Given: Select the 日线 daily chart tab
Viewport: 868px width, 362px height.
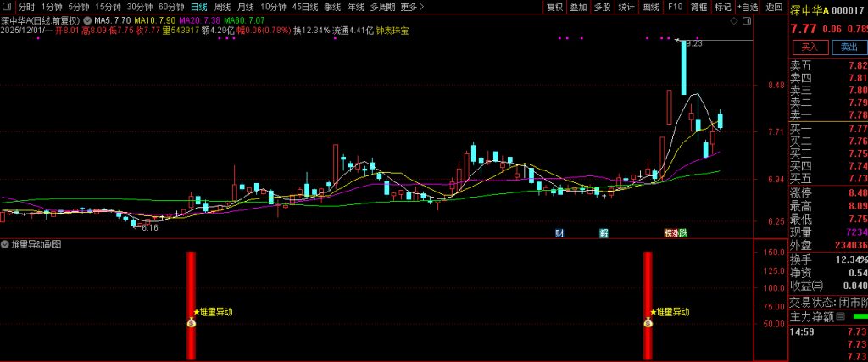Looking at the screenshot, I should 198,7.
